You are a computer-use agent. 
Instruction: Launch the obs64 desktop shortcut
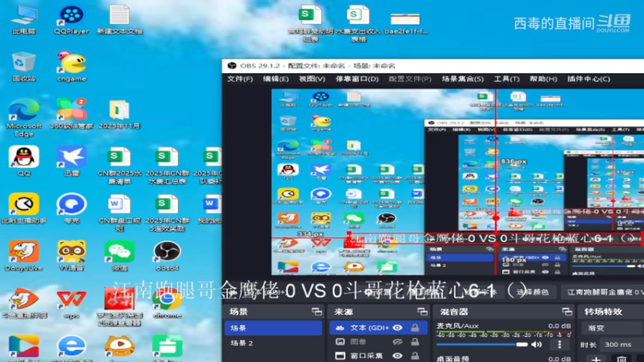tap(167, 256)
